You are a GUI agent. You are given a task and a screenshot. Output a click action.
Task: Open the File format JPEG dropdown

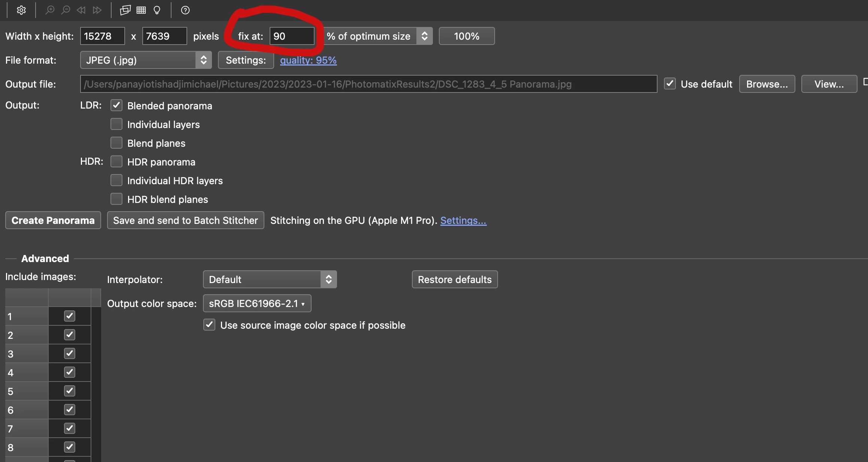point(146,60)
